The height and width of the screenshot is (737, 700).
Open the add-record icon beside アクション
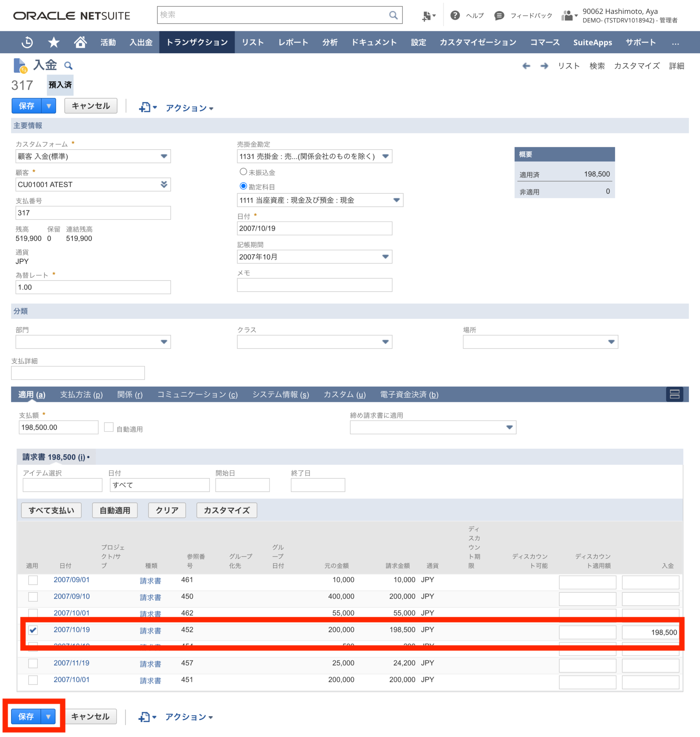tap(145, 107)
